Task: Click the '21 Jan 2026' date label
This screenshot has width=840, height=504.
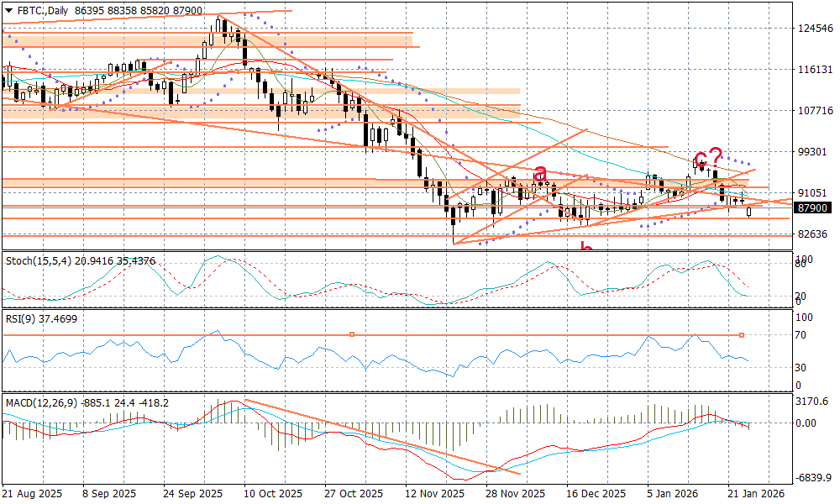Action: pos(755,494)
